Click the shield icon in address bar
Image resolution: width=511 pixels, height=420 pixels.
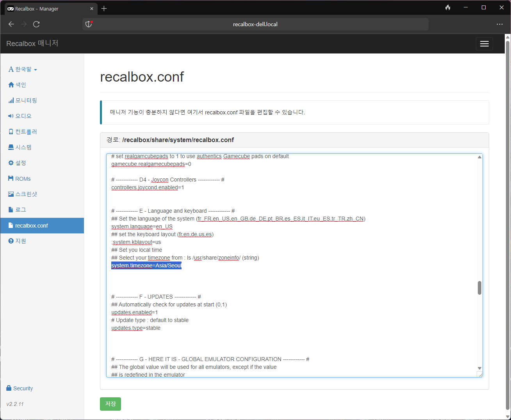click(89, 24)
